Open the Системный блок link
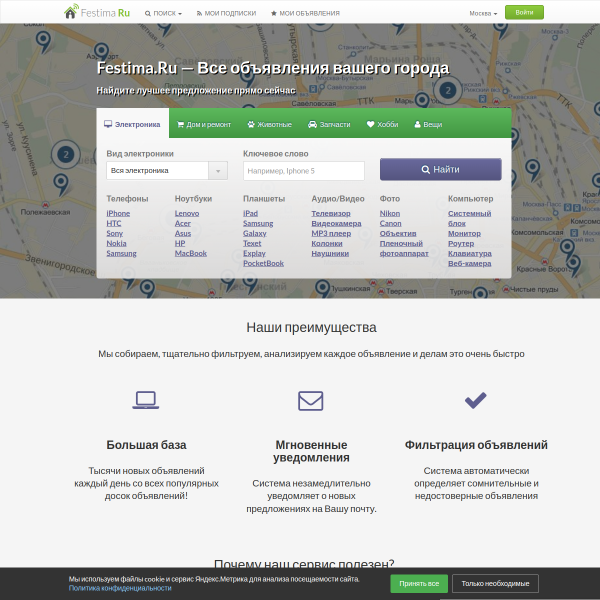 pos(470,218)
